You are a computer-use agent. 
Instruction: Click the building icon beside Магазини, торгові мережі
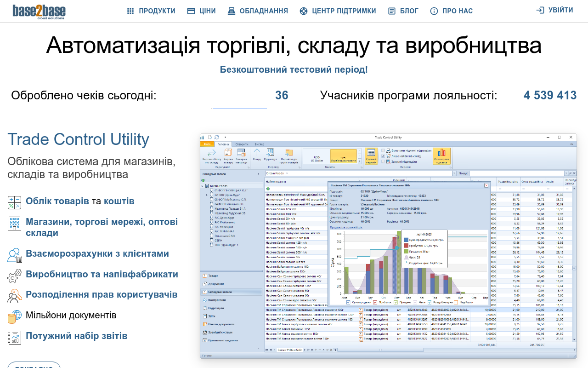pos(15,224)
